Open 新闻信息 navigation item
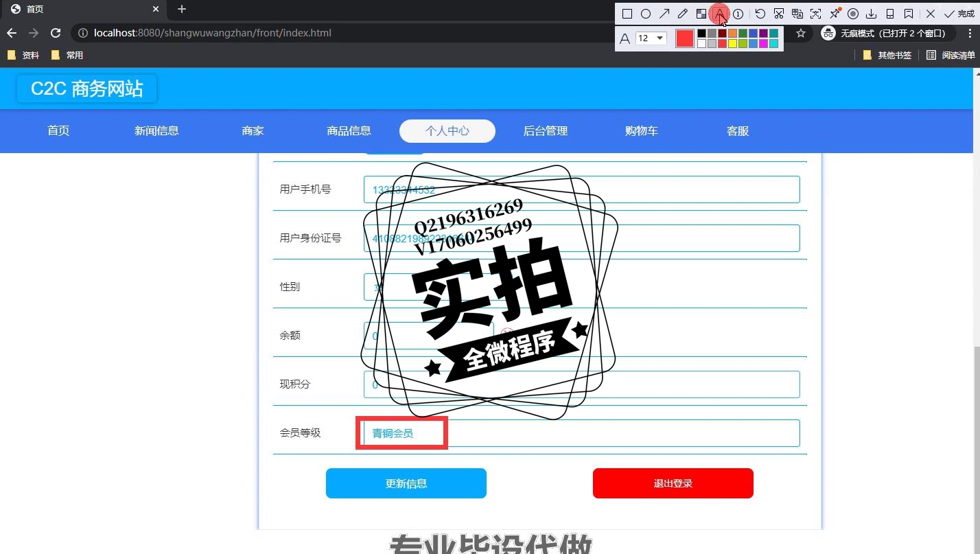Image resolution: width=980 pixels, height=554 pixels. click(156, 130)
